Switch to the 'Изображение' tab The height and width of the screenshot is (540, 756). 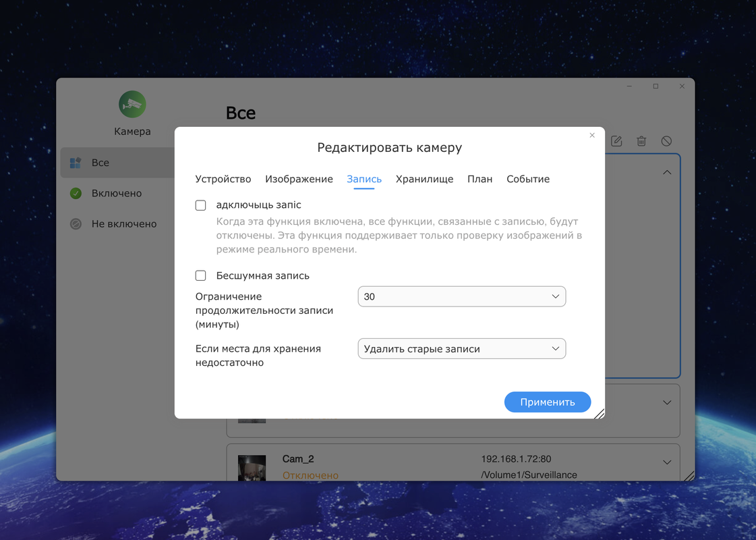coord(299,179)
